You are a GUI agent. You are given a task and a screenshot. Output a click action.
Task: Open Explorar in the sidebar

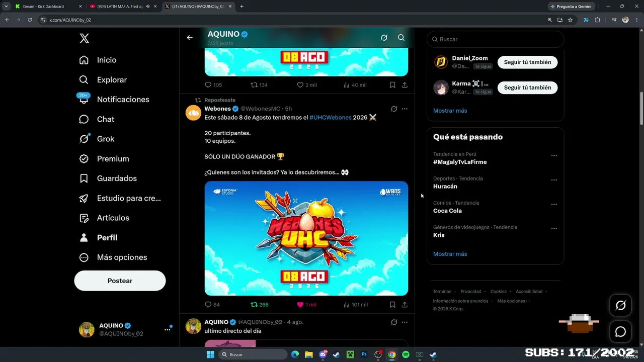click(x=103, y=80)
